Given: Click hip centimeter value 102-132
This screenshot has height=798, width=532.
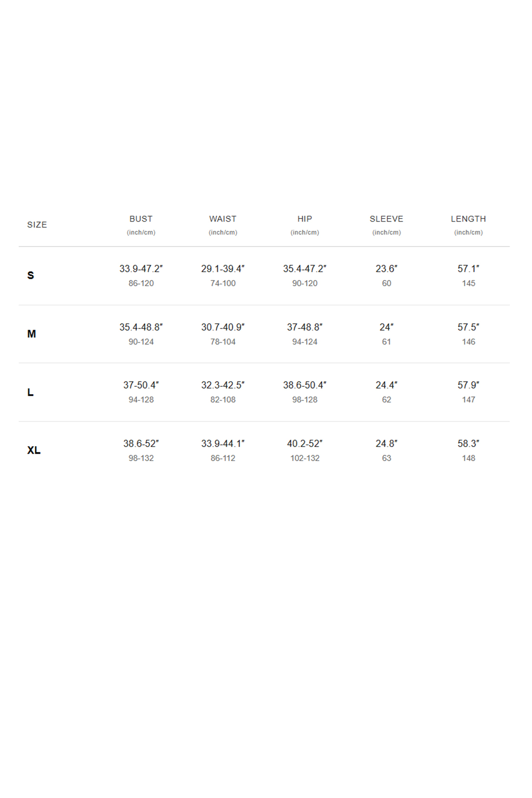Looking at the screenshot, I should 305,458.
